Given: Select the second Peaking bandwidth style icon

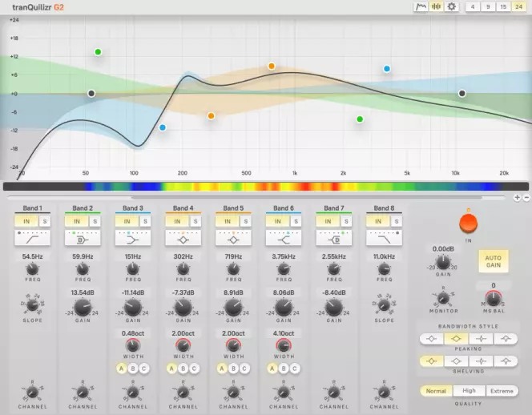Looking at the screenshot, I should [x=457, y=339].
